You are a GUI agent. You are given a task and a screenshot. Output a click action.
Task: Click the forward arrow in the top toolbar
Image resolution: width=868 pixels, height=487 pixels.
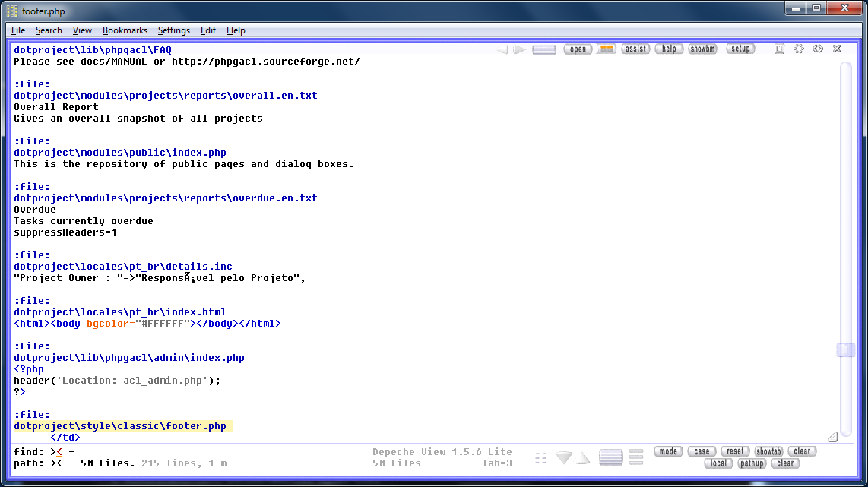click(x=519, y=49)
